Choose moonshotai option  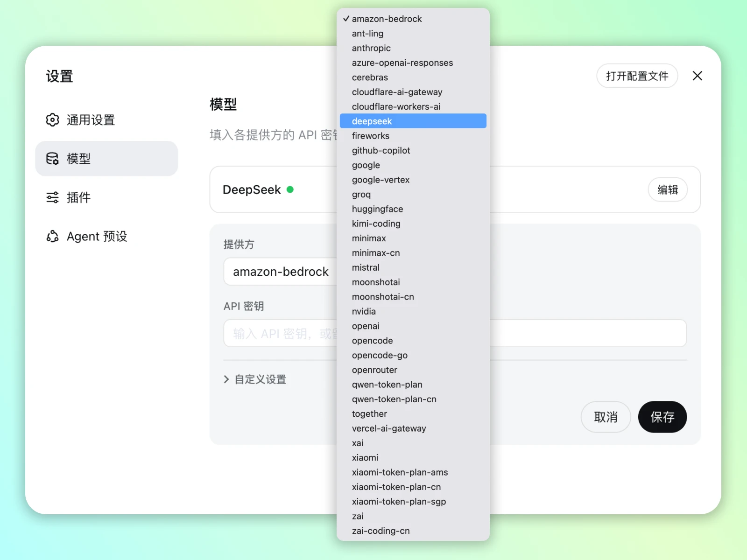click(x=413, y=282)
